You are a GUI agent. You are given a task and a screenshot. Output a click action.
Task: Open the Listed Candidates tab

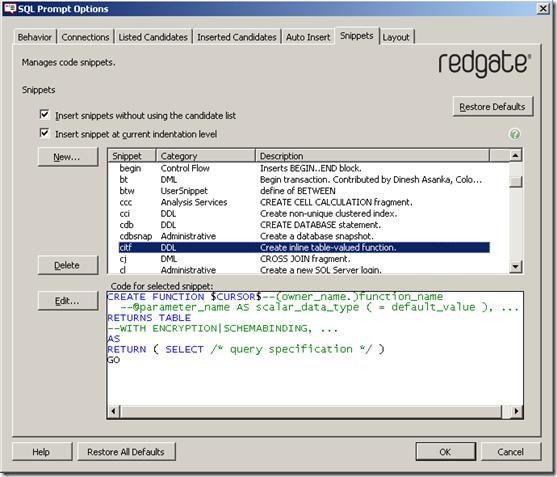(153, 37)
